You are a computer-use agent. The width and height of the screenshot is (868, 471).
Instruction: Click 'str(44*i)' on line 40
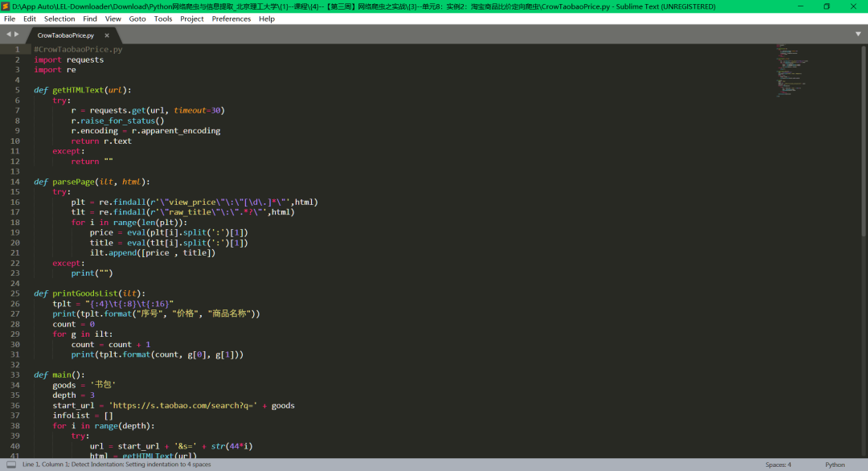pos(231,446)
